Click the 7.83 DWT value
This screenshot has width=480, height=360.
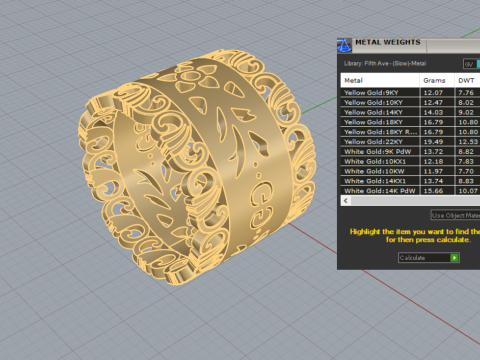pyautogui.click(x=466, y=161)
